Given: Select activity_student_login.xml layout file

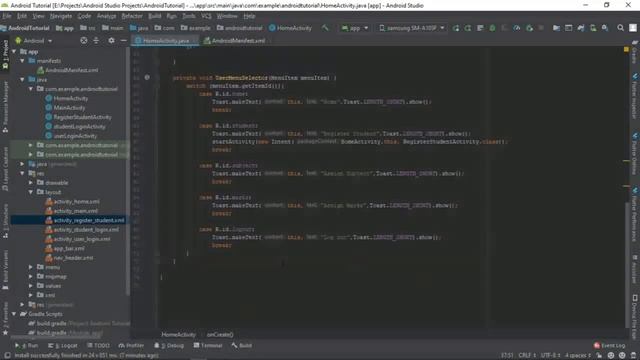Looking at the screenshot, I should pyautogui.click(x=82, y=230).
